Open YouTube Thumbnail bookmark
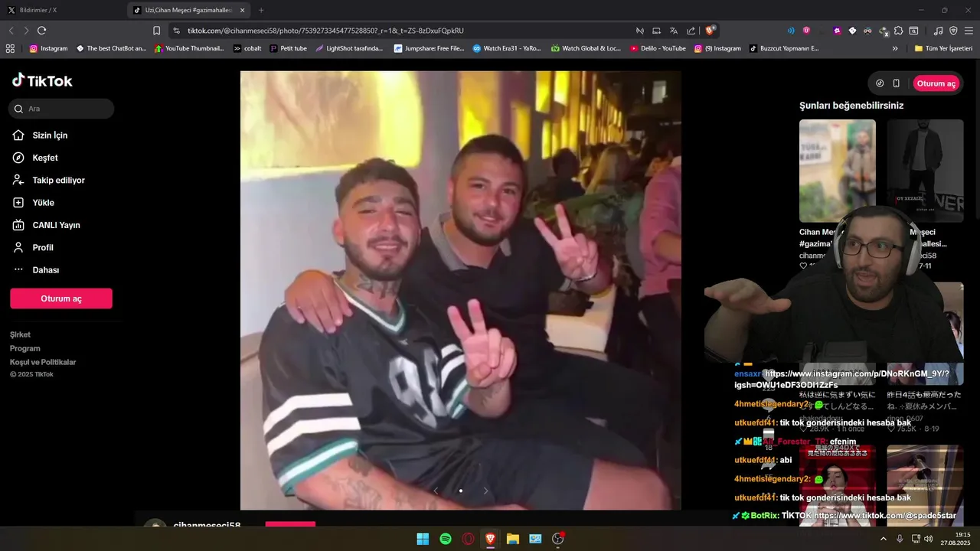980x551 pixels. click(189, 48)
